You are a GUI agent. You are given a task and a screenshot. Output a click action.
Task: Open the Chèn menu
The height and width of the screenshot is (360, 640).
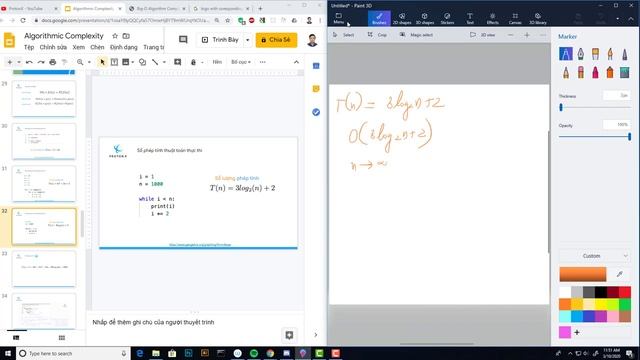[x=97, y=47]
